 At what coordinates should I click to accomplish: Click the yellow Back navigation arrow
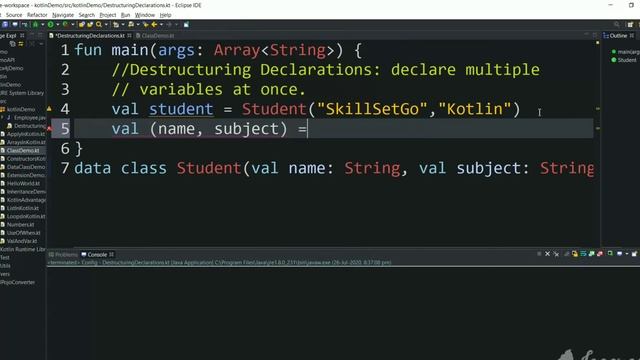click(154, 24)
